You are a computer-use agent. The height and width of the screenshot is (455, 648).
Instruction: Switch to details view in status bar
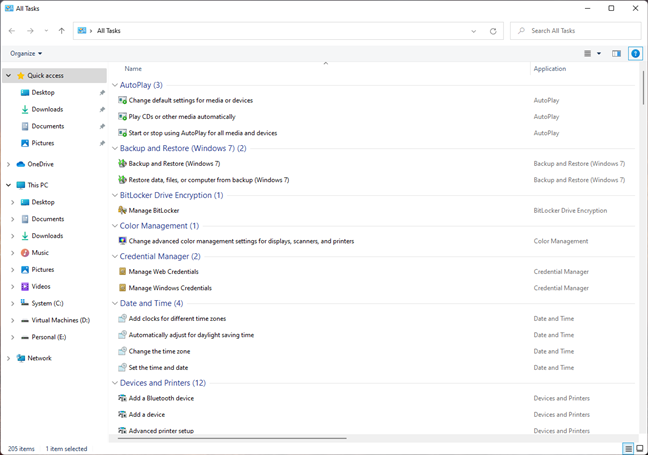pyautogui.click(x=627, y=449)
